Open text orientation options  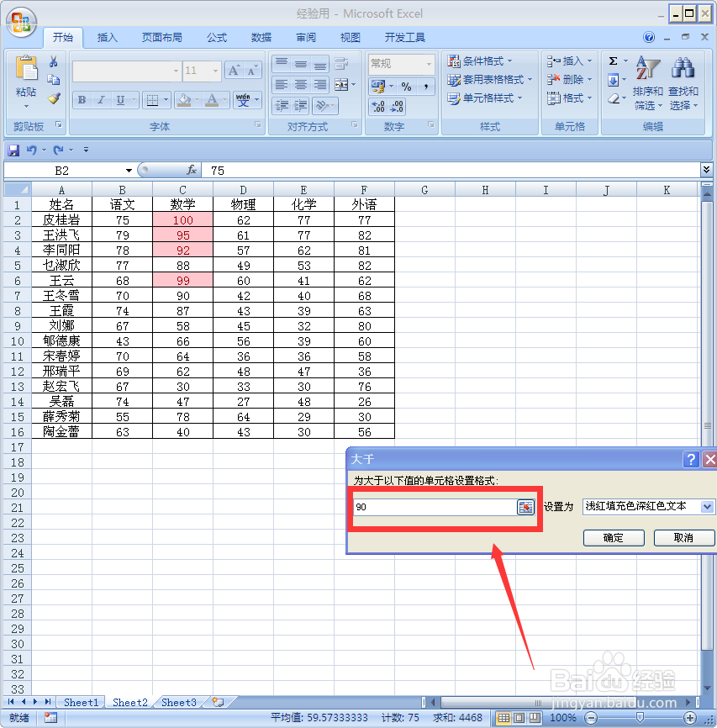pos(321,106)
